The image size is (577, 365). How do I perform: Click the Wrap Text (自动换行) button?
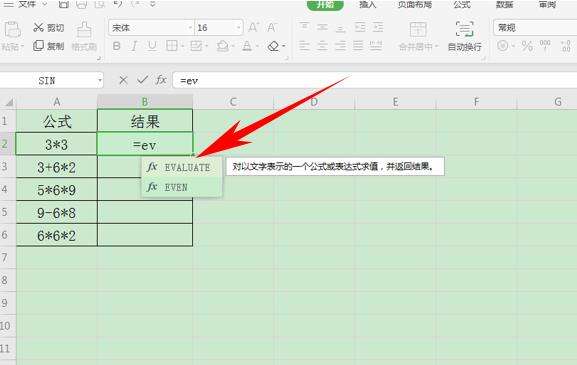pos(464,36)
